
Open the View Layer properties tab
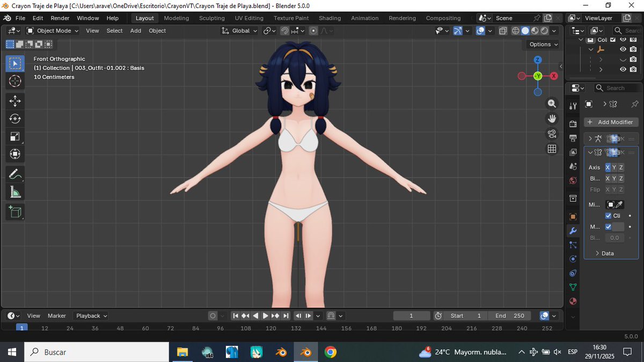[573, 152]
